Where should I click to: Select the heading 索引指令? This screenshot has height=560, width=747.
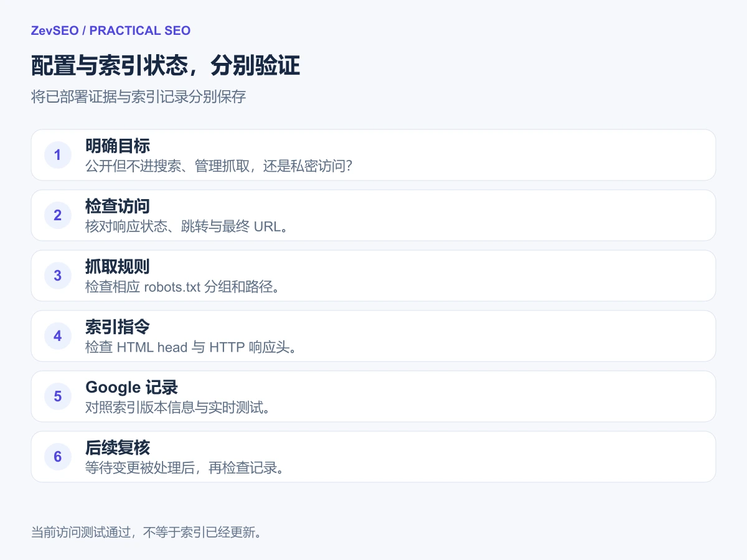coord(118,327)
